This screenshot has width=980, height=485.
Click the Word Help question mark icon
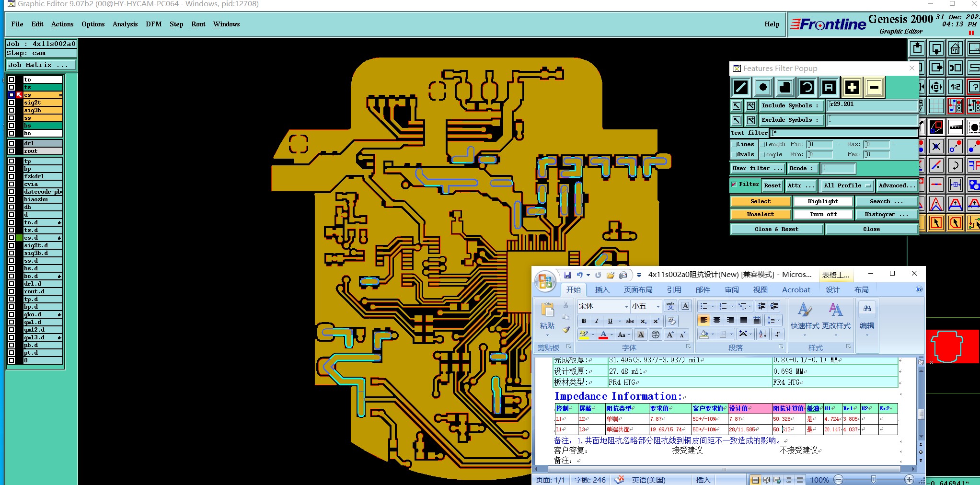pos(919,289)
